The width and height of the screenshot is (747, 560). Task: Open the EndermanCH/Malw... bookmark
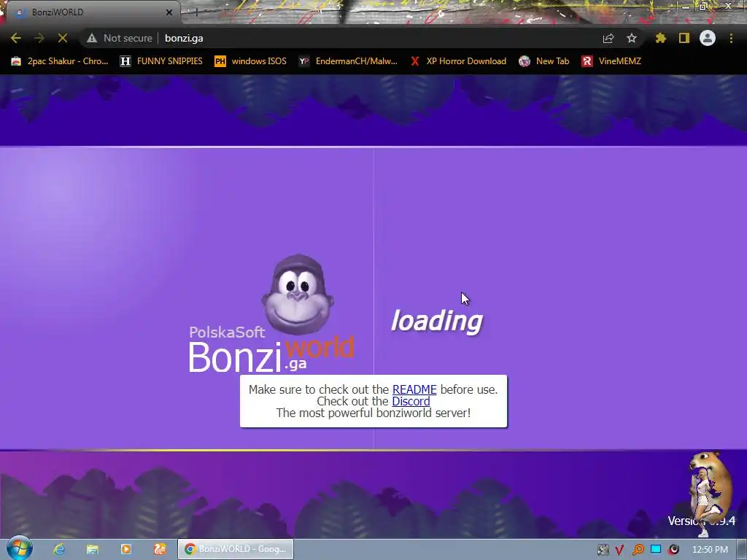(x=348, y=61)
